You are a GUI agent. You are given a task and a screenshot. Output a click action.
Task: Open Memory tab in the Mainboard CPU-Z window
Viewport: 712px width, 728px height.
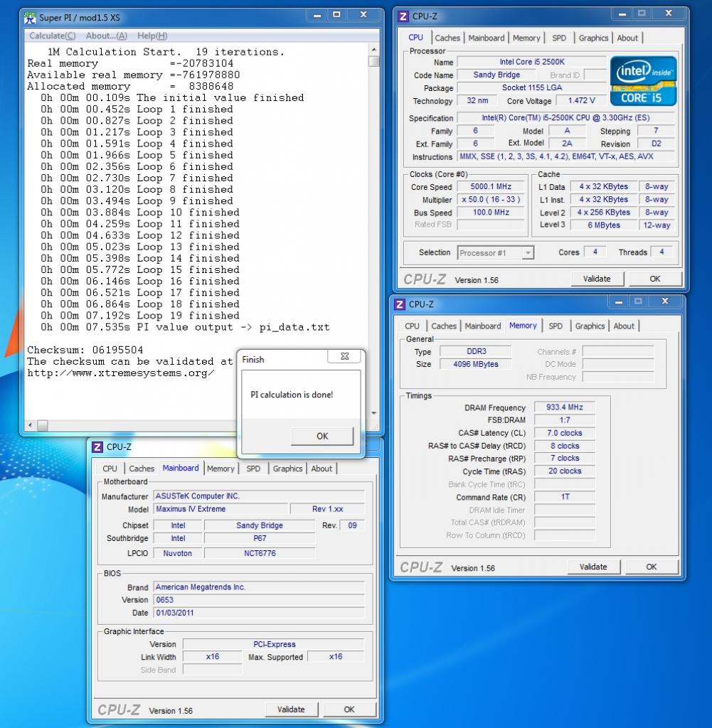point(220,469)
